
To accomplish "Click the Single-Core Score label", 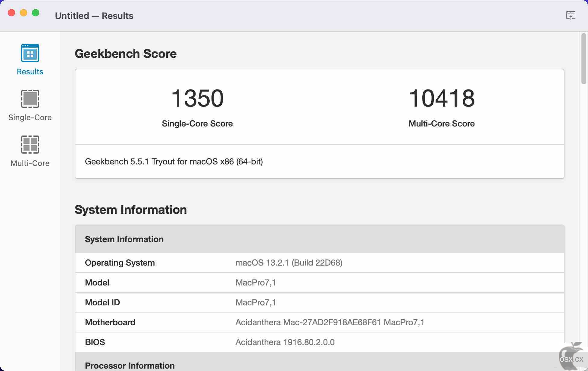I will 197,123.
